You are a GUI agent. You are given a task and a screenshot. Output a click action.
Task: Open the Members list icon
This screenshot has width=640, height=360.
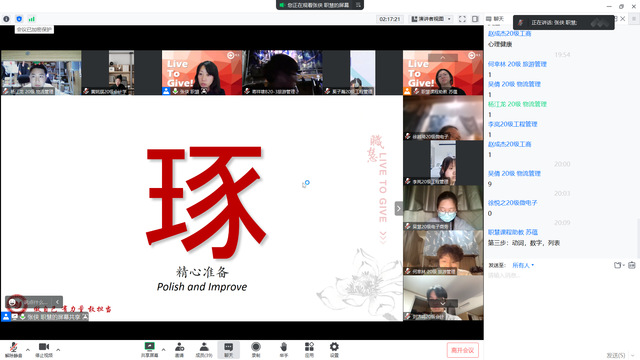click(204, 349)
